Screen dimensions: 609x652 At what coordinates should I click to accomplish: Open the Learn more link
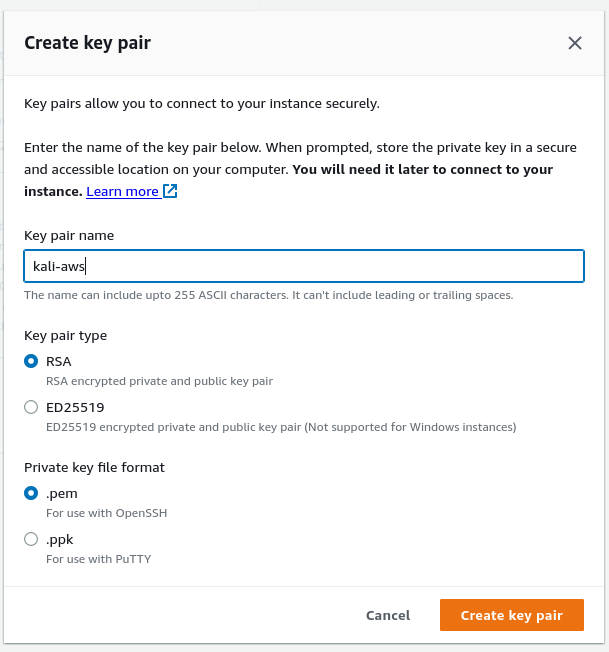click(122, 191)
